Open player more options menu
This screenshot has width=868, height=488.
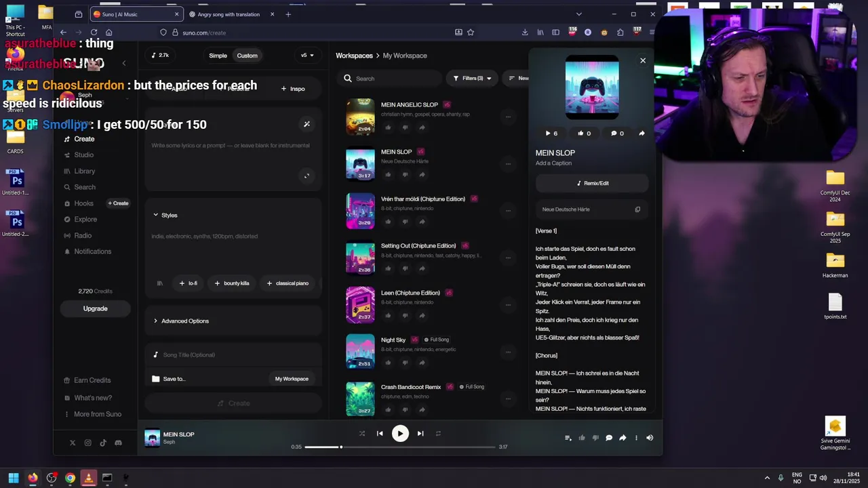636,438
